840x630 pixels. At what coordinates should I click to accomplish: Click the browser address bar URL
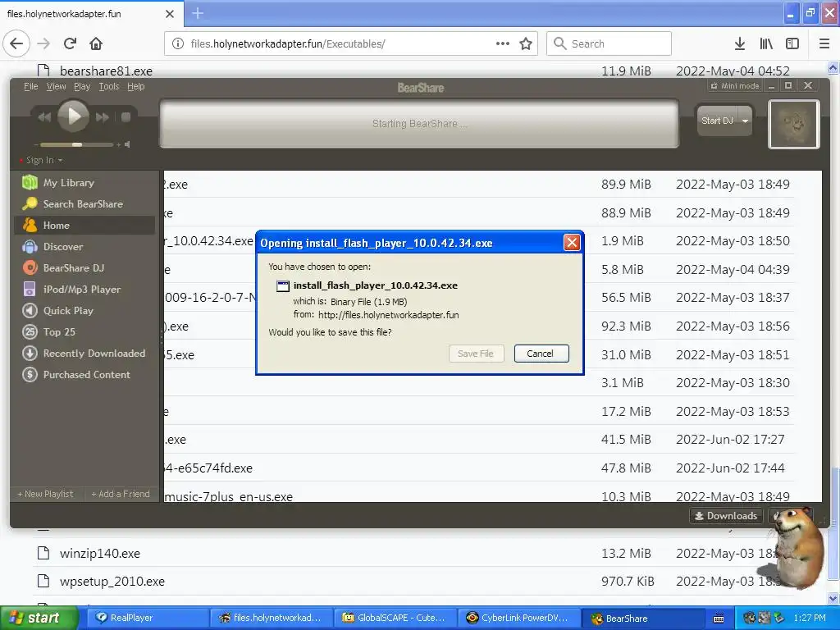coord(288,44)
